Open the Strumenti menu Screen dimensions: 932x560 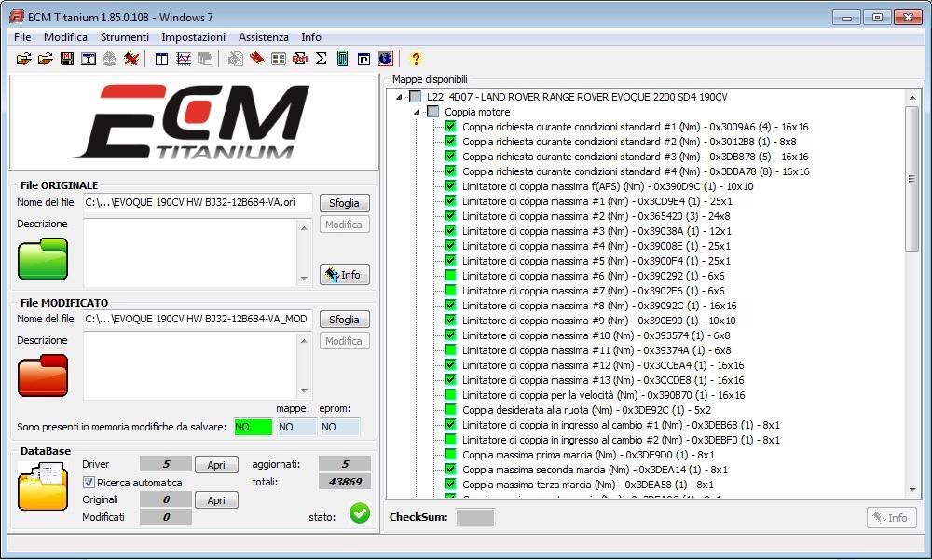[x=125, y=37]
